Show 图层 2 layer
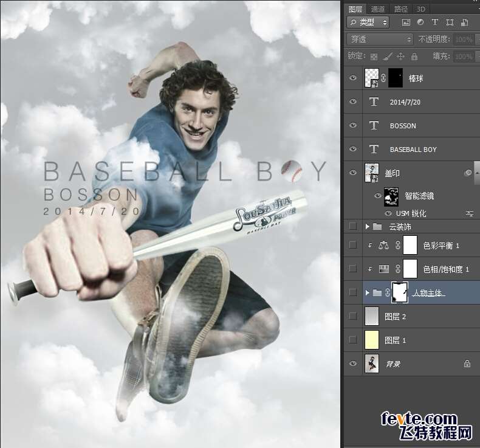 click(x=352, y=316)
